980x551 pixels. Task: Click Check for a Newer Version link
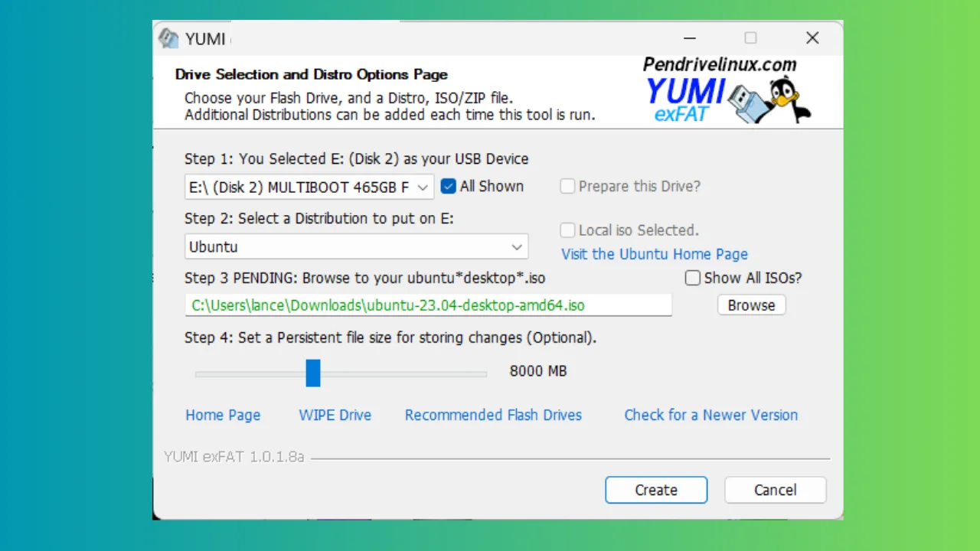711,415
